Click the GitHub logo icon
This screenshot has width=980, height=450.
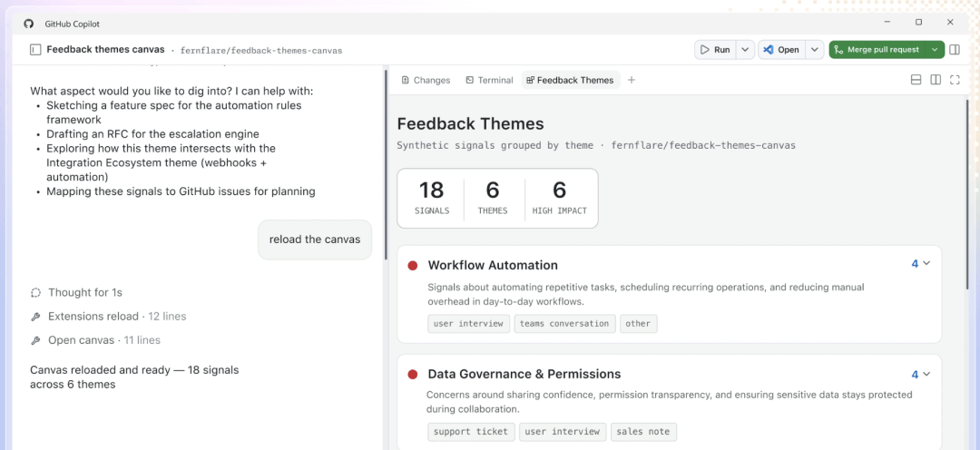[x=28, y=24]
